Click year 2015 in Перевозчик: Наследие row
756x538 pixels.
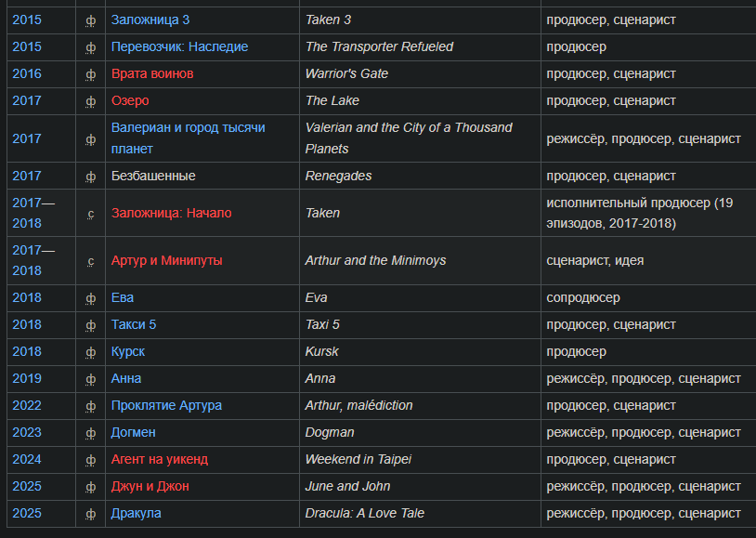pyautogui.click(x=27, y=46)
